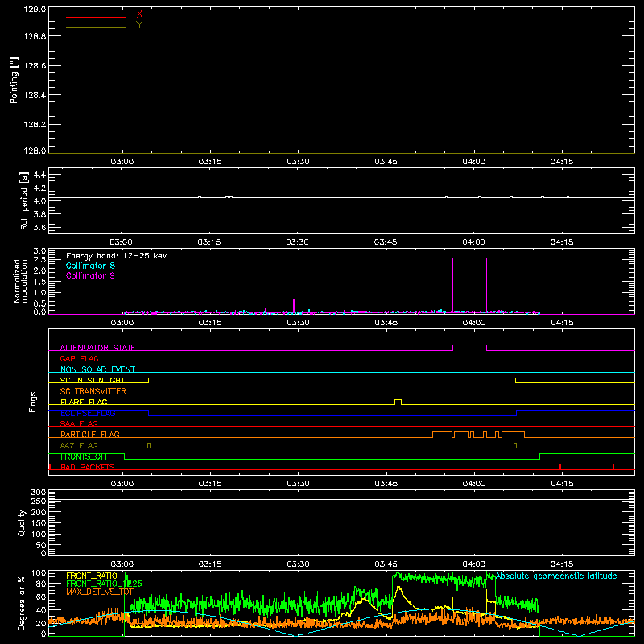Image resolution: width=644 pixels, height=644 pixels.
Task: Click the Roll period axis title
Action: pyautogui.click(x=24, y=200)
